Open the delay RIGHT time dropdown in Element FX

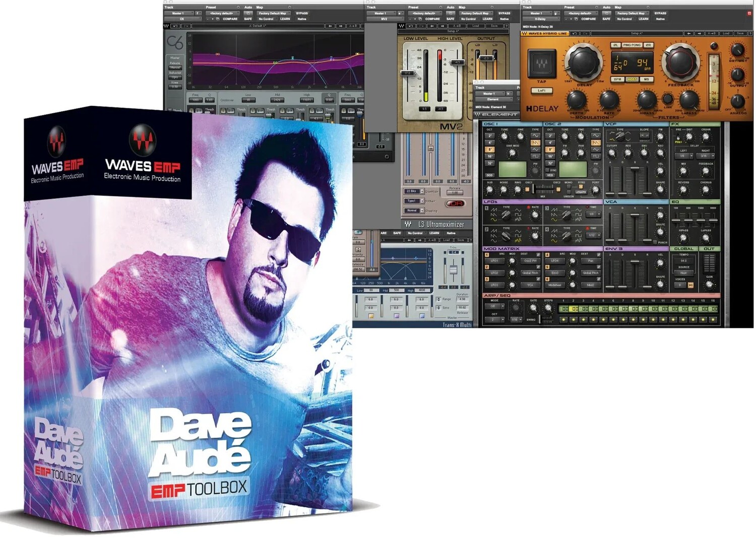pos(706,156)
